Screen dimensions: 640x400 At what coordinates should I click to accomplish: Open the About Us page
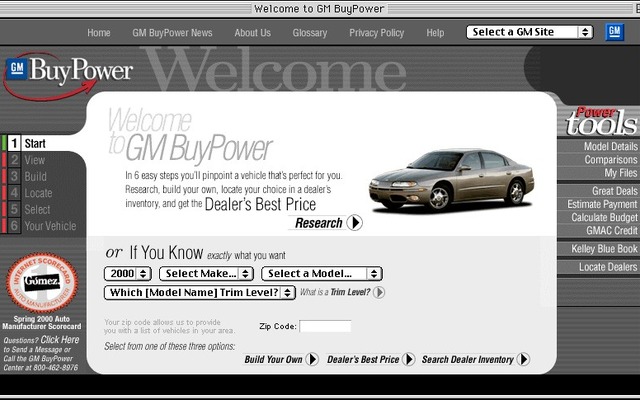(x=252, y=33)
